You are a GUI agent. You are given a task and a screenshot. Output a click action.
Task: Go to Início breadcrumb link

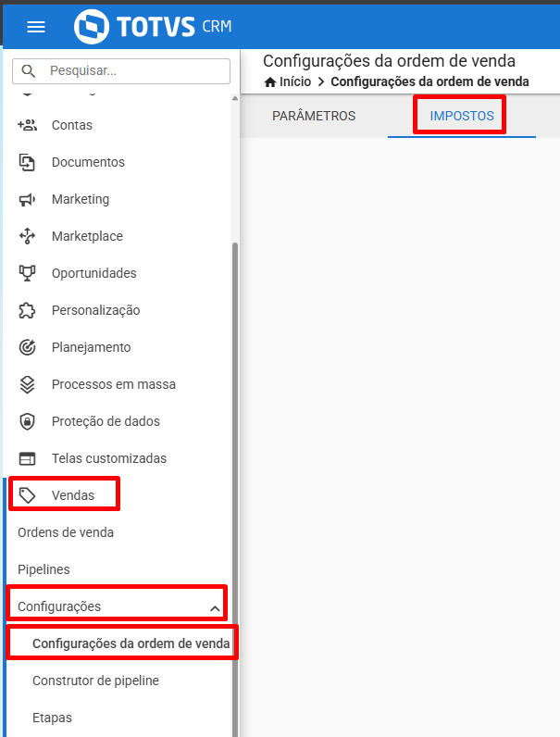click(x=288, y=81)
